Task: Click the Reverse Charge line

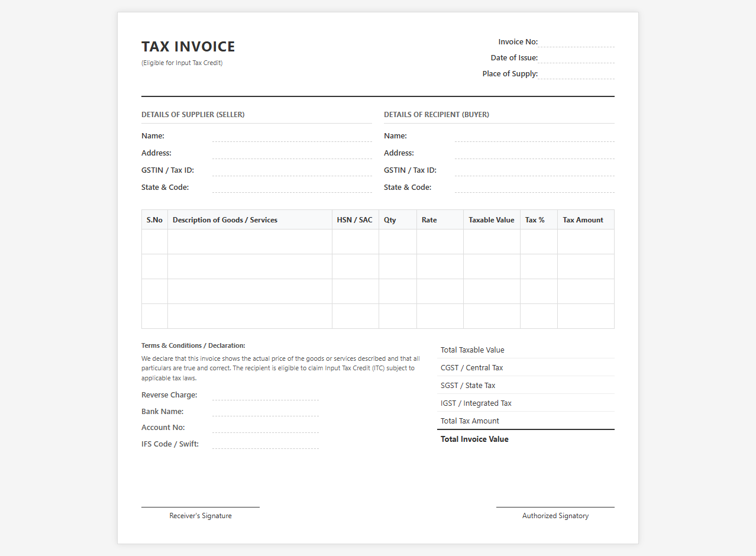Action: (x=266, y=395)
